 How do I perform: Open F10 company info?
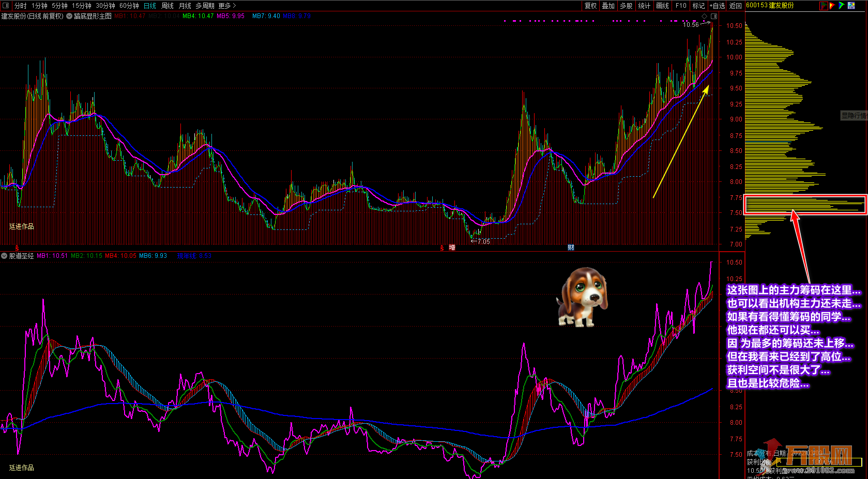tap(681, 6)
